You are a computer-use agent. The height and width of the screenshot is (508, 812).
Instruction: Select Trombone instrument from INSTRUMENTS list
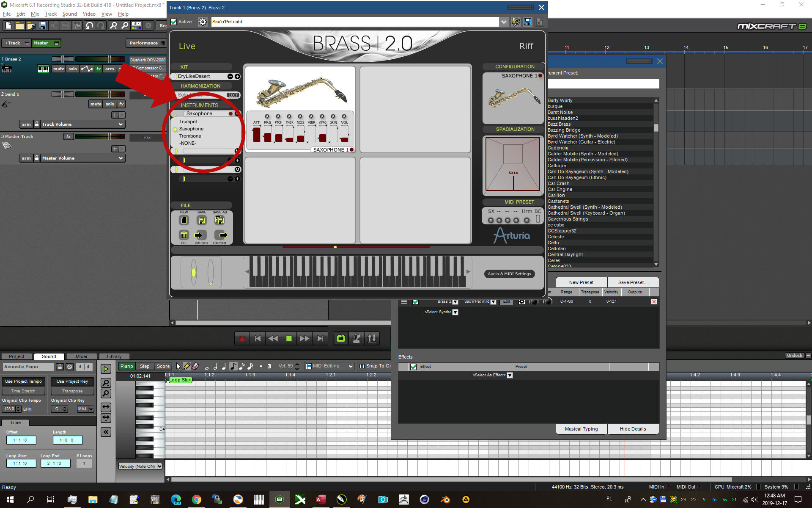click(x=191, y=136)
